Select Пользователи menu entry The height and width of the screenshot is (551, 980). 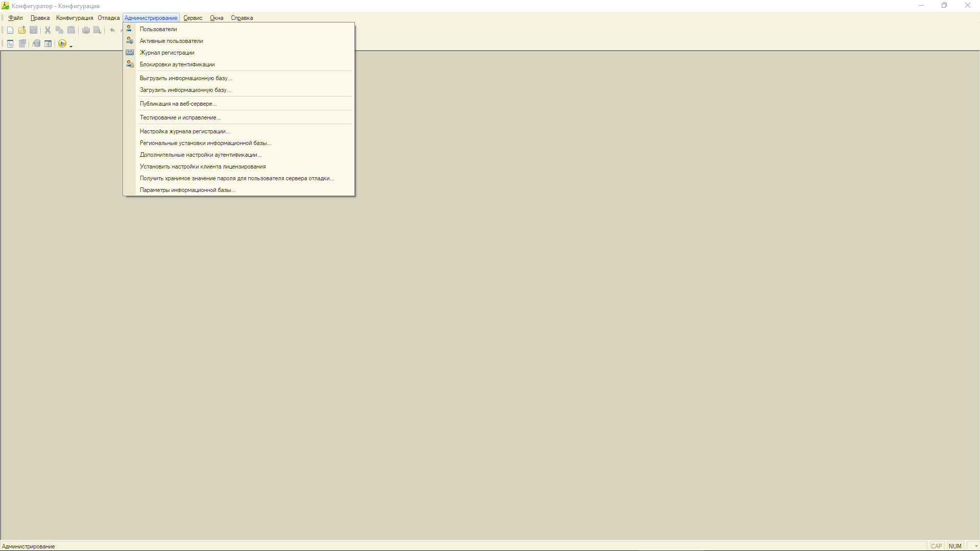point(239,29)
